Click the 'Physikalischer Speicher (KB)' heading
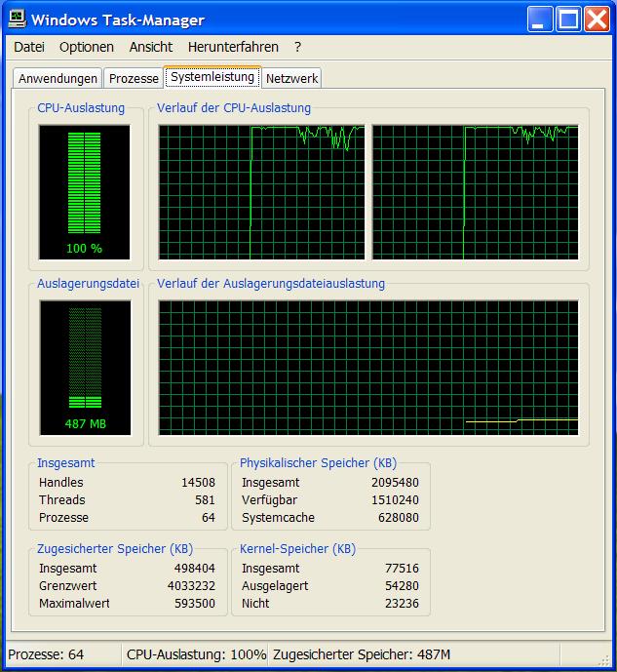 (318, 463)
